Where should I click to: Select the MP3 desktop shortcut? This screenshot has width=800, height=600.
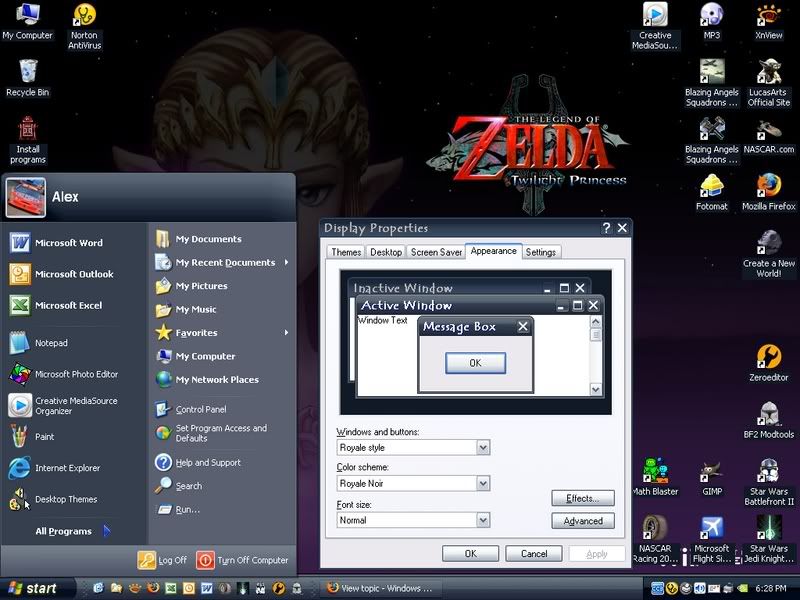click(711, 21)
